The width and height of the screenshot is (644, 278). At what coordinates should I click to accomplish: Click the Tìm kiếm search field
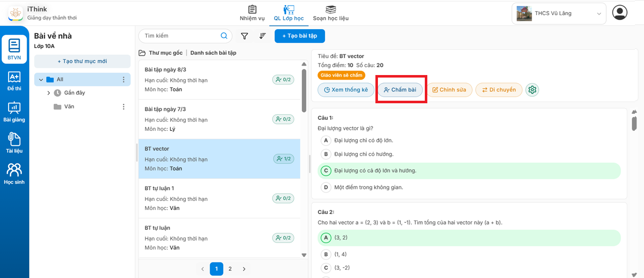click(x=180, y=36)
